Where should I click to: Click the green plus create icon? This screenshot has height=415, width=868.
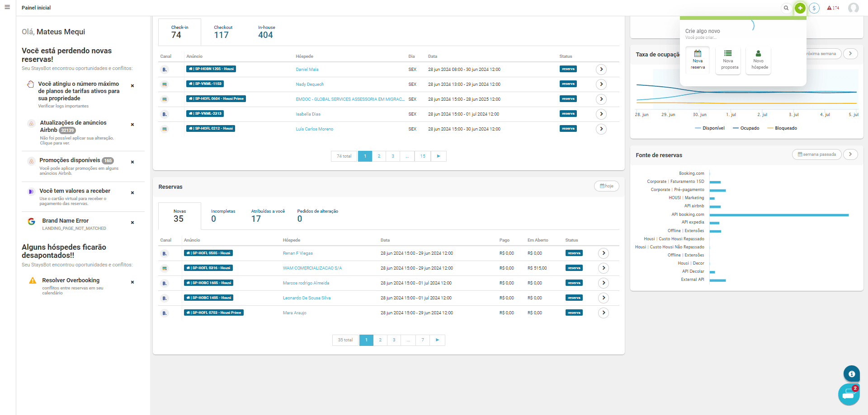click(800, 8)
